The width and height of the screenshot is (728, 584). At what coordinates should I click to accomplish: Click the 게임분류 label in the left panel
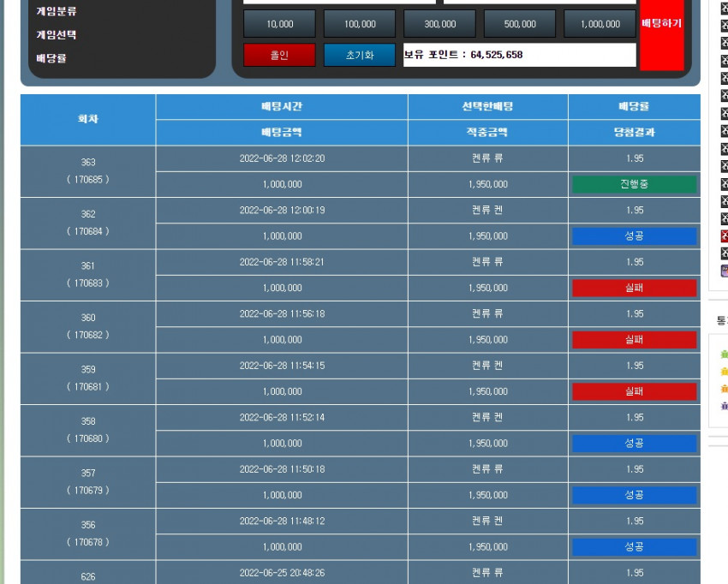(x=57, y=11)
